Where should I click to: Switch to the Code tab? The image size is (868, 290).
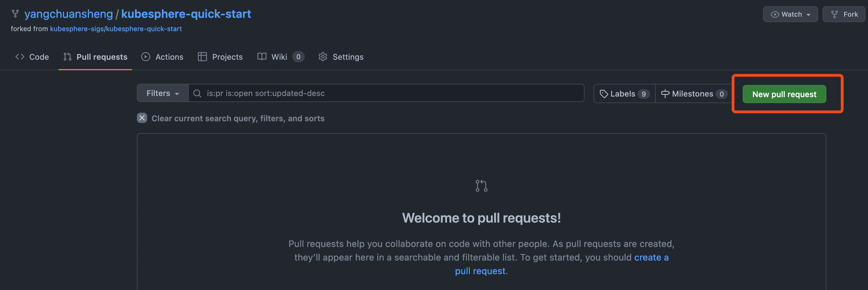pos(32,57)
